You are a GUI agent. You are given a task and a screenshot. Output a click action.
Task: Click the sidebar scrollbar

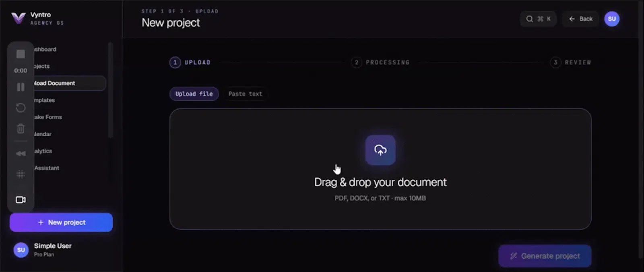pyautogui.click(x=110, y=90)
